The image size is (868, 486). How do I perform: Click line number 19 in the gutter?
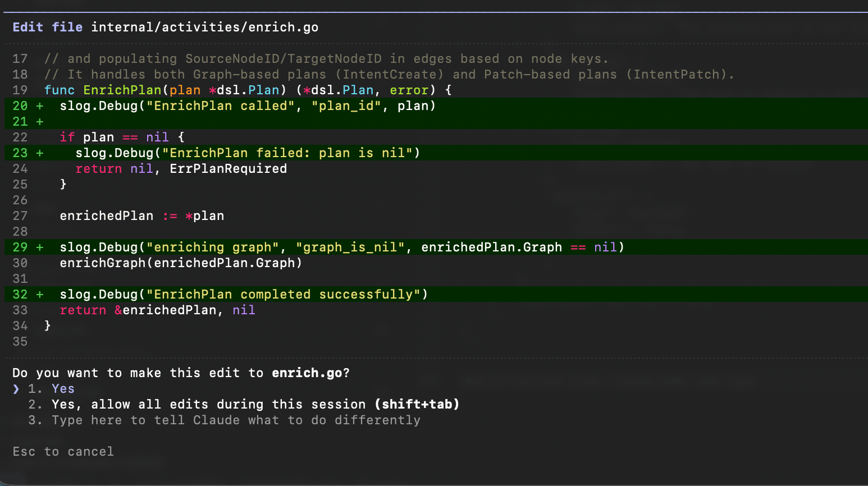pos(20,90)
